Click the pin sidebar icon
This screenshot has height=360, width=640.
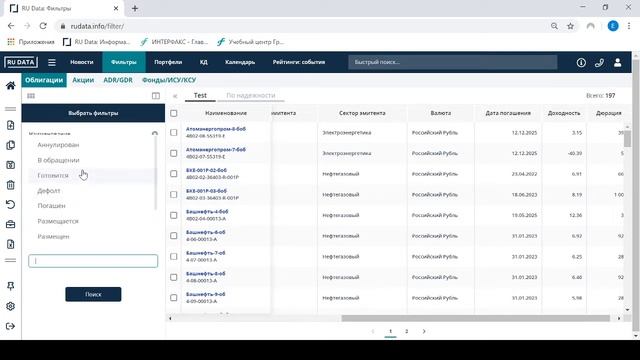pyautogui.click(x=11, y=286)
